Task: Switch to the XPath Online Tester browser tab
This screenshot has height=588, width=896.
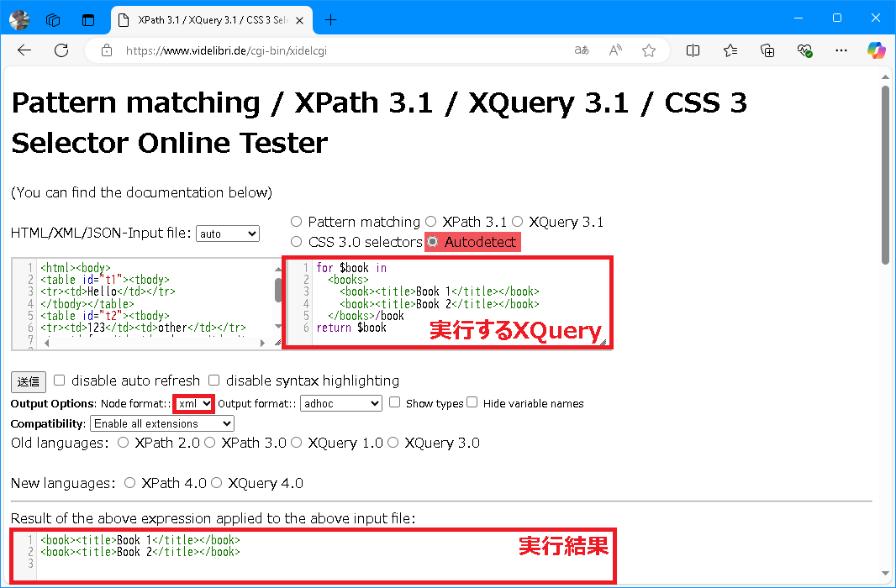Action: pyautogui.click(x=202, y=19)
